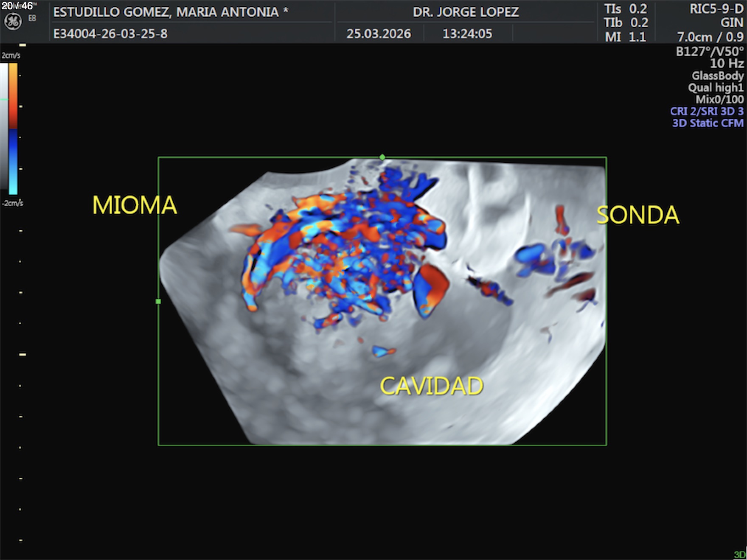Image resolution: width=747 pixels, height=560 pixels.
Task: Click the green square handle on ROI left edge
Action: [x=158, y=301]
